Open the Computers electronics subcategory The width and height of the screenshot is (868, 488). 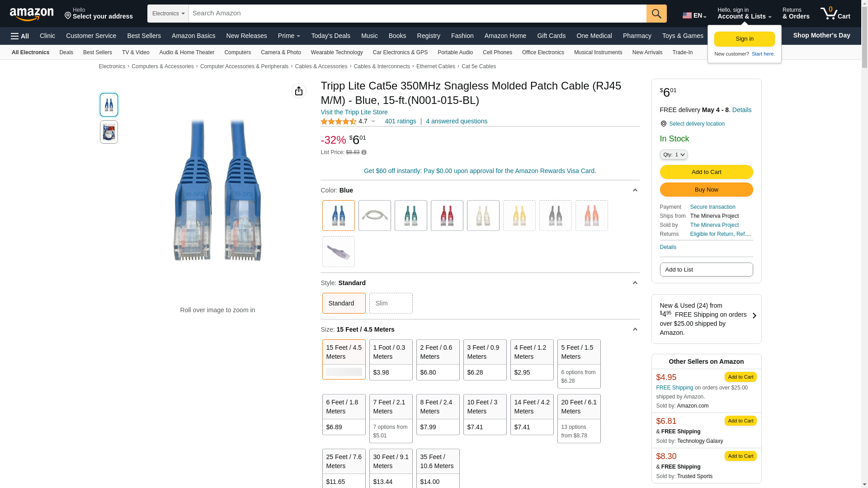coord(237,52)
